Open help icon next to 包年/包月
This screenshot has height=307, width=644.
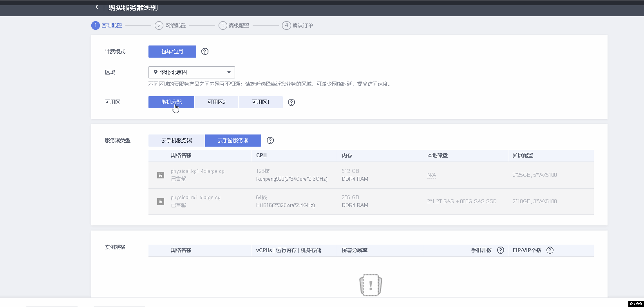205,51
